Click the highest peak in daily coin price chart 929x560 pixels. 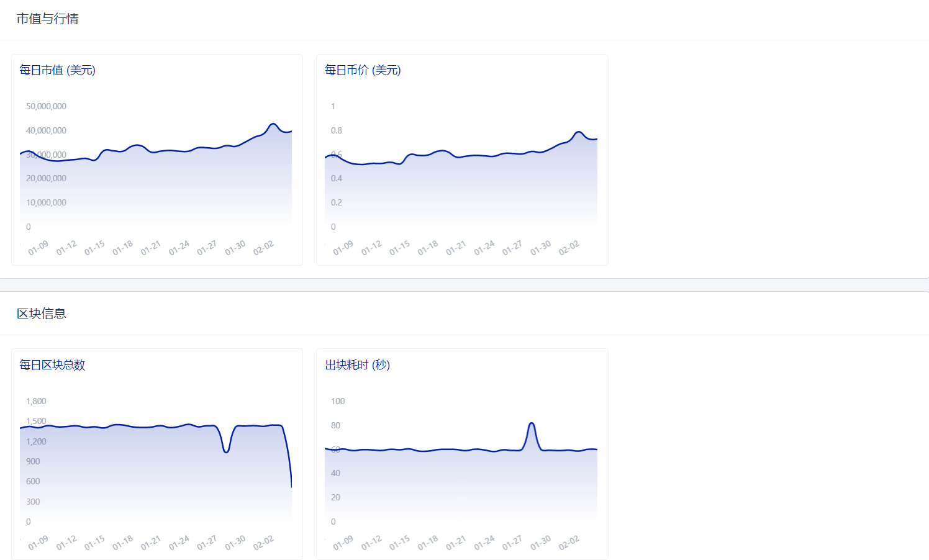[x=578, y=132]
